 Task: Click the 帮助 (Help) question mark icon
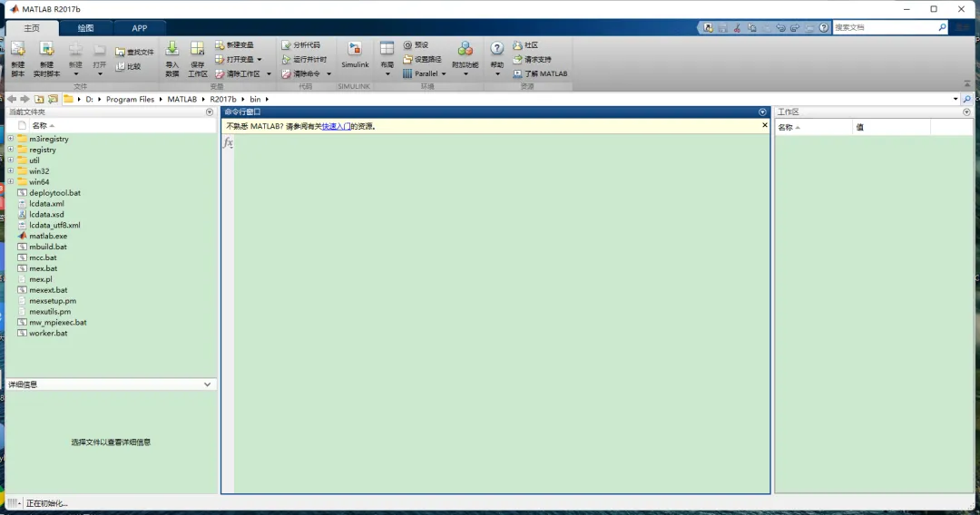(x=497, y=49)
